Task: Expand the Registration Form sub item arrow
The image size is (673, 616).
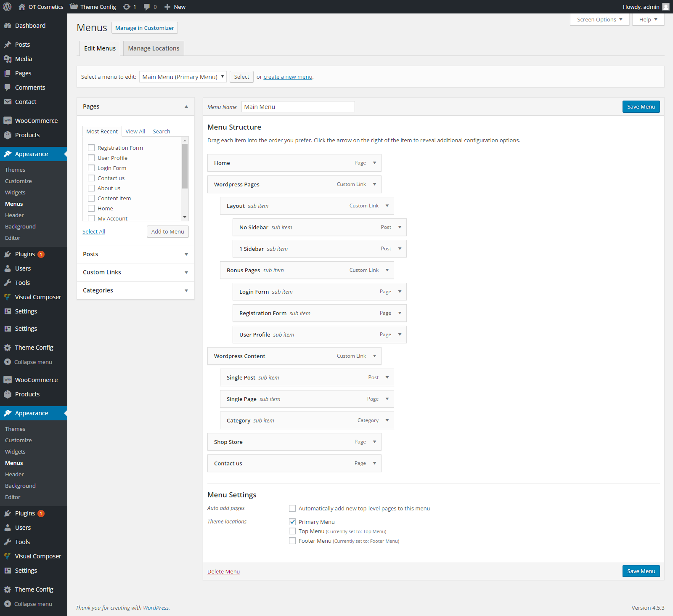Action: (x=400, y=313)
